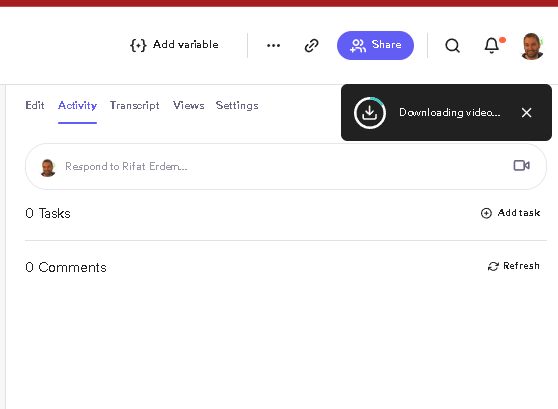Image resolution: width=558 pixels, height=409 pixels.
Task: Select the Activity tab
Action: coord(77,105)
